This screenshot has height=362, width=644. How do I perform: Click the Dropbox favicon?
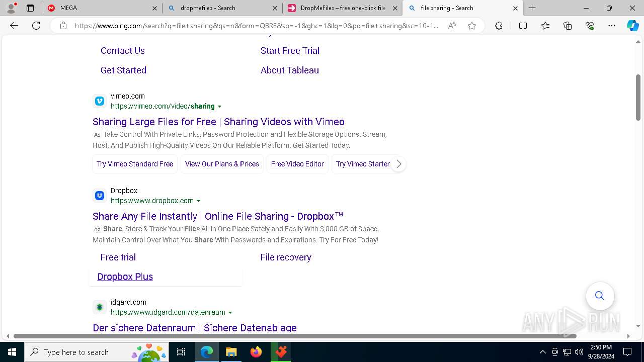[100, 196]
